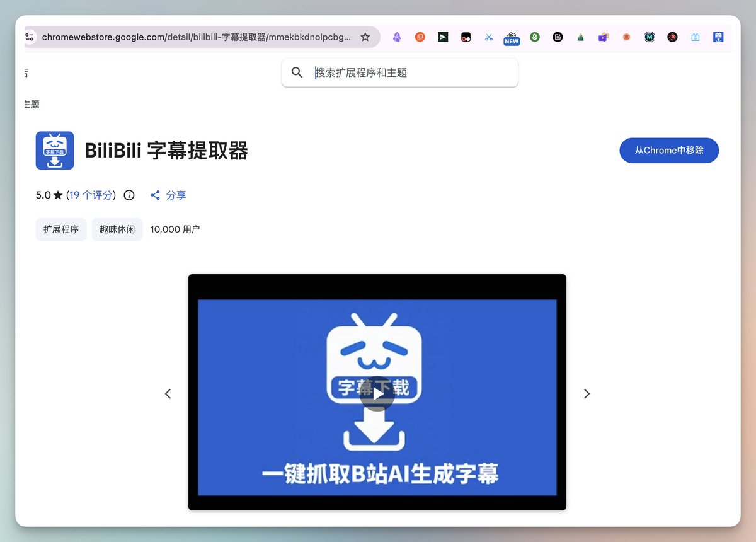
Task: Play the promo video
Action: tap(377, 394)
